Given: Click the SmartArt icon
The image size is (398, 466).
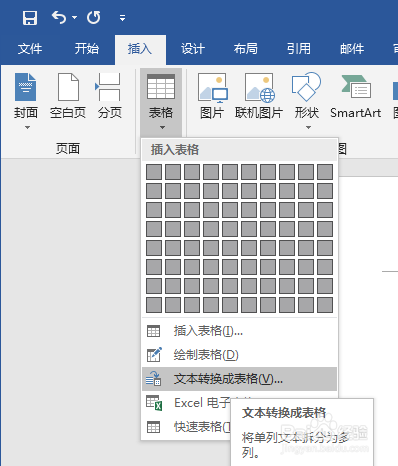Looking at the screenshot, I should pos(356,87).
